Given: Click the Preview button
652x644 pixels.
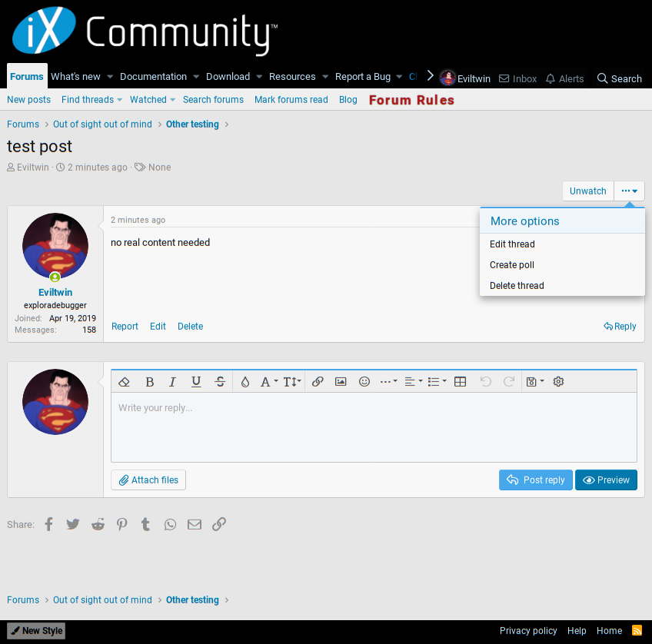Looking at the screenshot, I should pos(607,480).
